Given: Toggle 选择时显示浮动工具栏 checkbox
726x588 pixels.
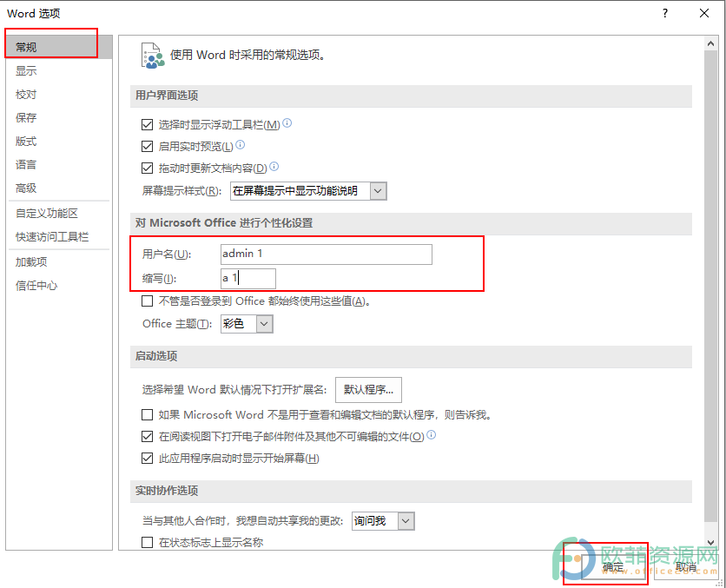Looking at the screenshot, I should [148, 124].
